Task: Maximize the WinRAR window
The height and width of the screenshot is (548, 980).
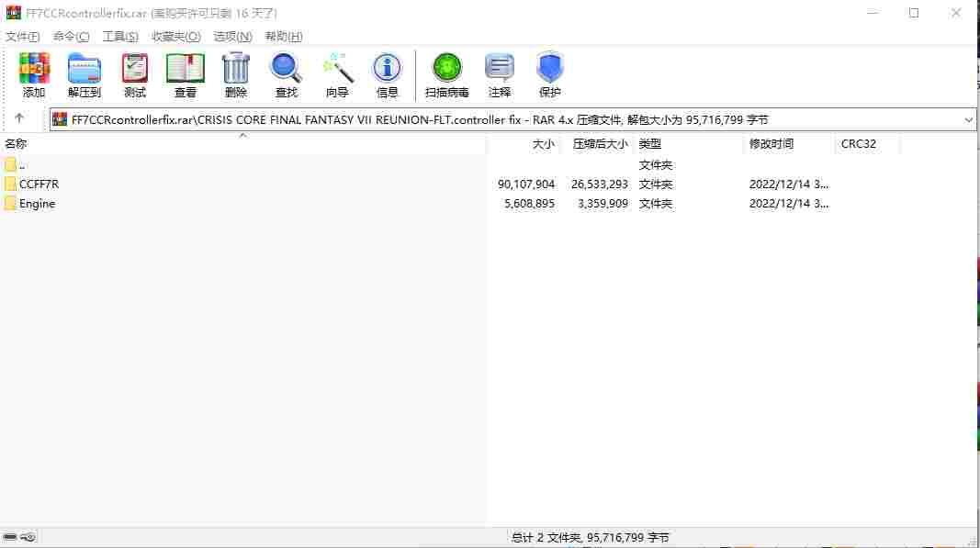Action: [914, 13]
